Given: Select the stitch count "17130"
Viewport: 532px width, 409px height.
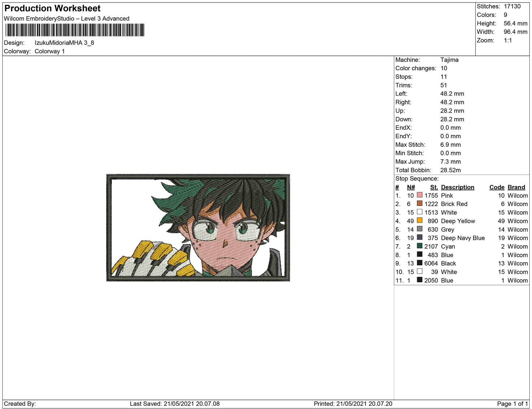Looking at the screenshot, I should [x=512, y=6].
